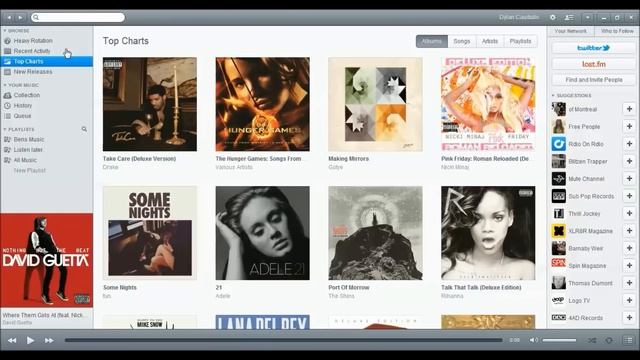Follow Thrill Jockey with plus button
640x360 pixels.
(629, 213)
